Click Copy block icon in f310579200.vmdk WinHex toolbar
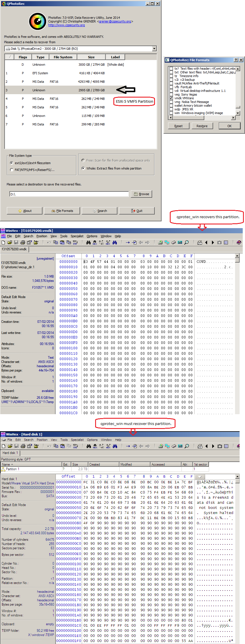 pos(56,242)
